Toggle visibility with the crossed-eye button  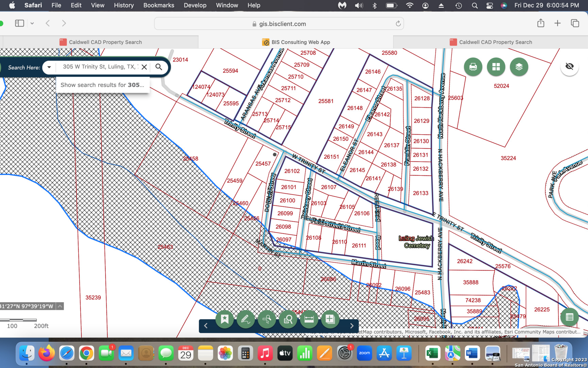[569, 66]
